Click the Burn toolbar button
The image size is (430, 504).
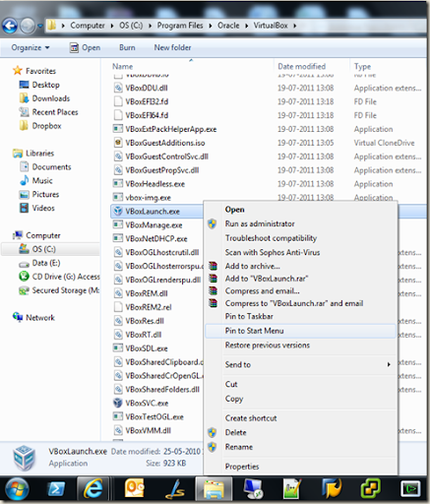pyautogui.click(x=127, y=47)
